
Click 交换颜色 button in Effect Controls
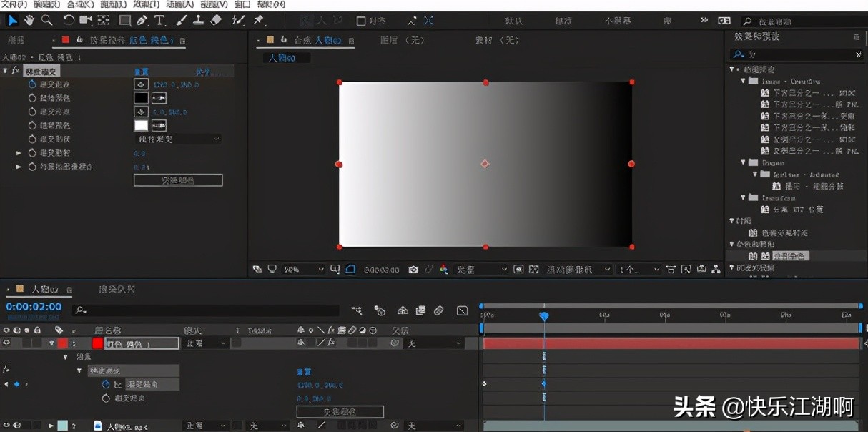[x=178, y=180]
